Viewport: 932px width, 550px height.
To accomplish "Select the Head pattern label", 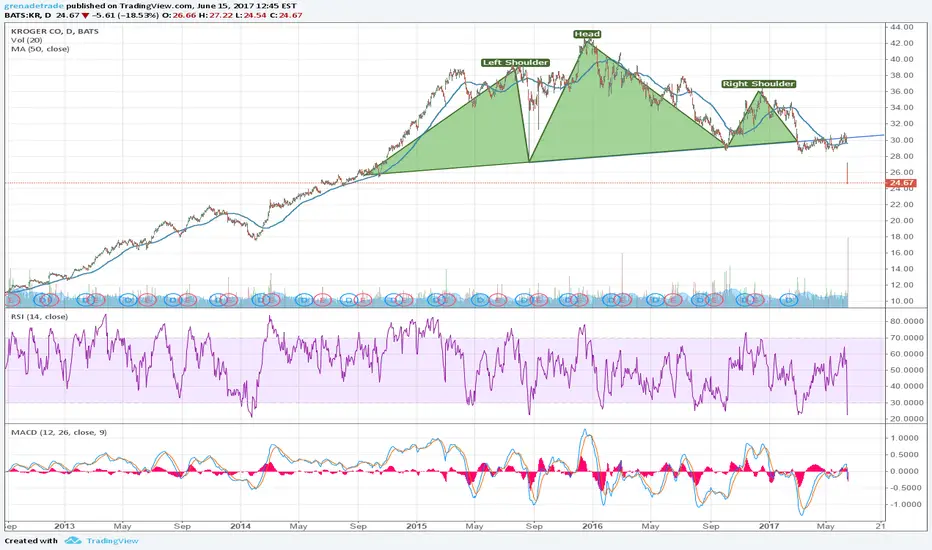I will 587,34.
